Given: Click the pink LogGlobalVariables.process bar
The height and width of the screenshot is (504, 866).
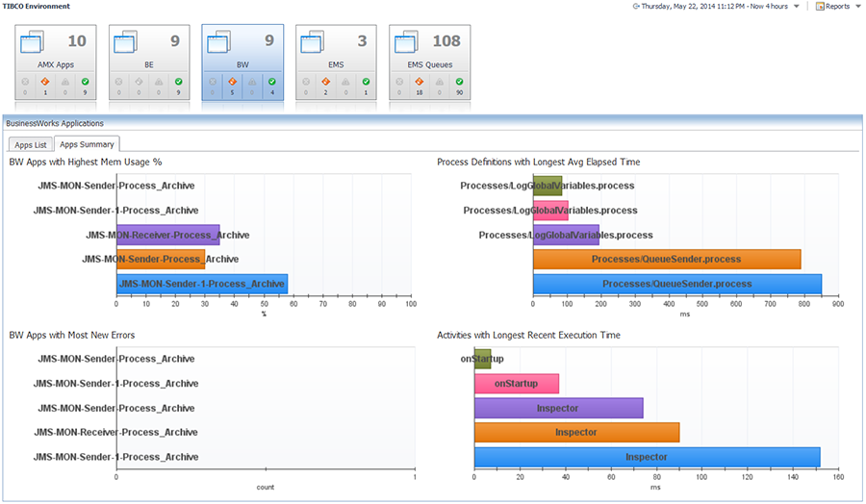Looking at the screenshot, I should [550, 211].
